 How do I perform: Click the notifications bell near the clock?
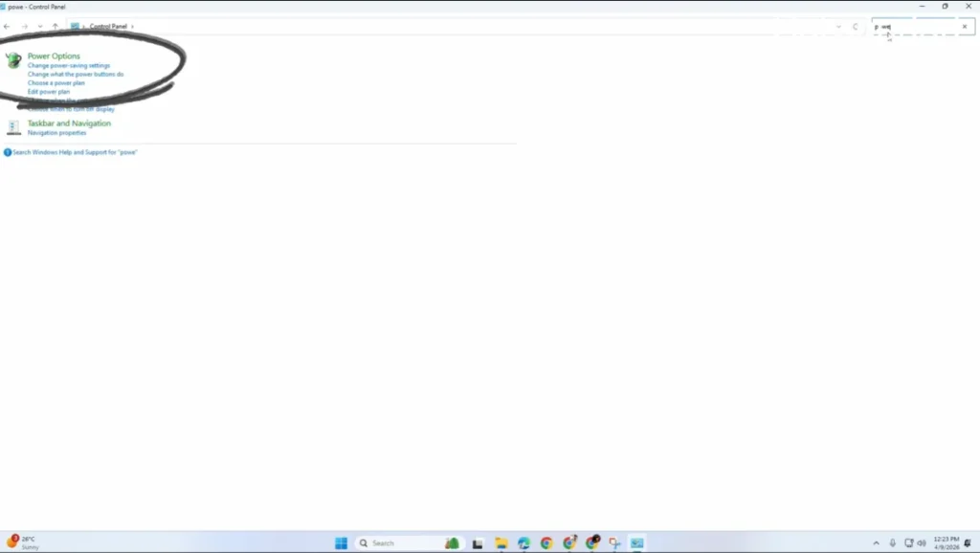pos(969,542)
